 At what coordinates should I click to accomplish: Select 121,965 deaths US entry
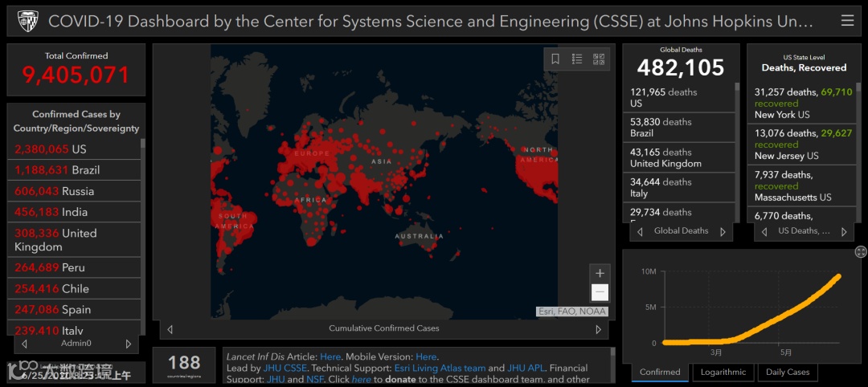coord(678,98)
